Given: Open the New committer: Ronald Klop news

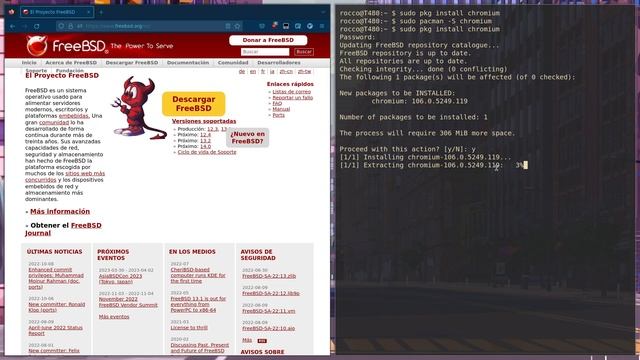Looking at the screenshot, I should tap(57, 307).
